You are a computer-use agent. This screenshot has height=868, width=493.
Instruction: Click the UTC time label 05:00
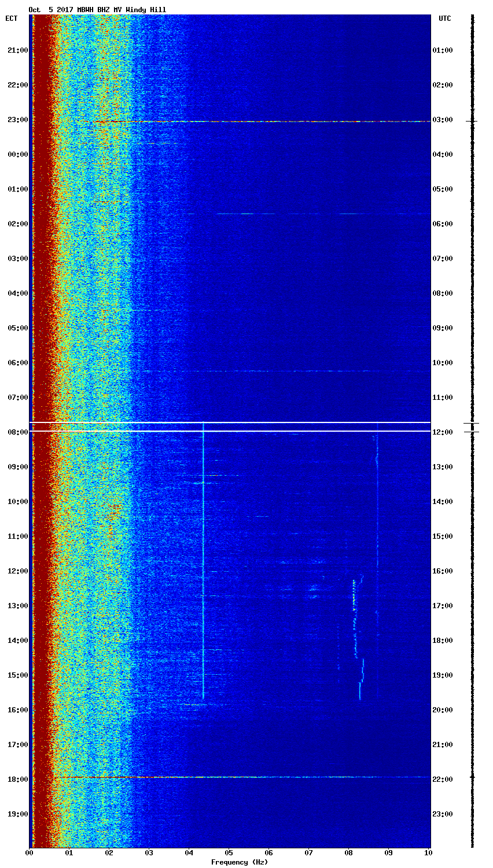[443, 189]
